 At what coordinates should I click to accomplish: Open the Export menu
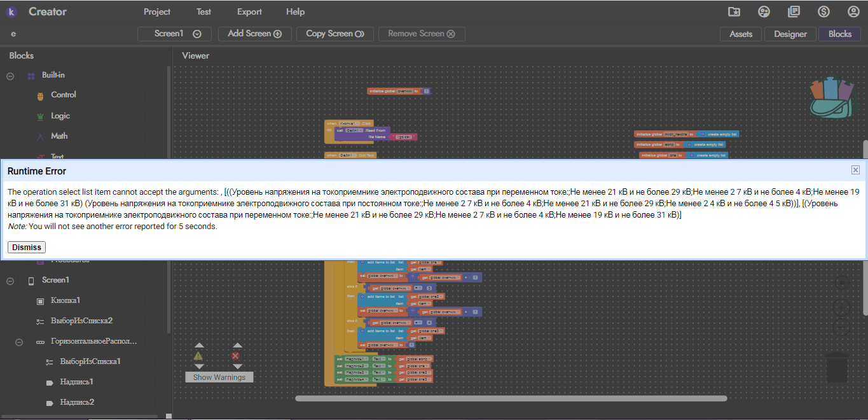[x=249, y=11]
